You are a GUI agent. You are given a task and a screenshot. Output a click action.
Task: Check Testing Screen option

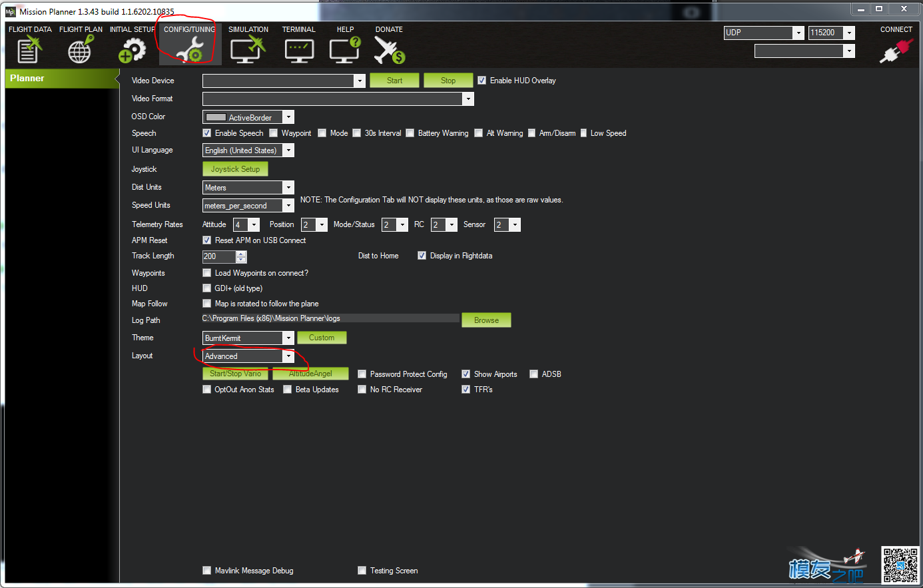[362, 571]
